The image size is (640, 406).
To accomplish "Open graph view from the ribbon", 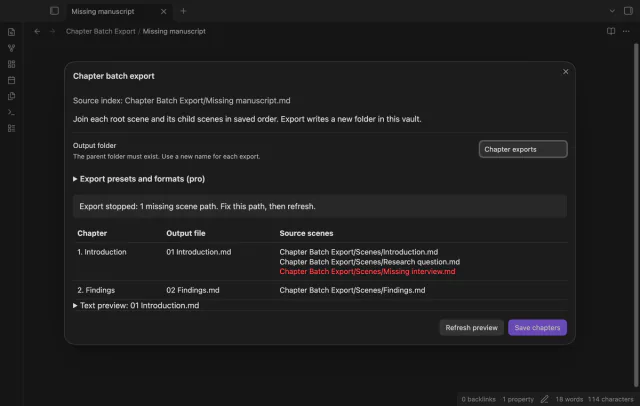I will click(x=11, y=48).
